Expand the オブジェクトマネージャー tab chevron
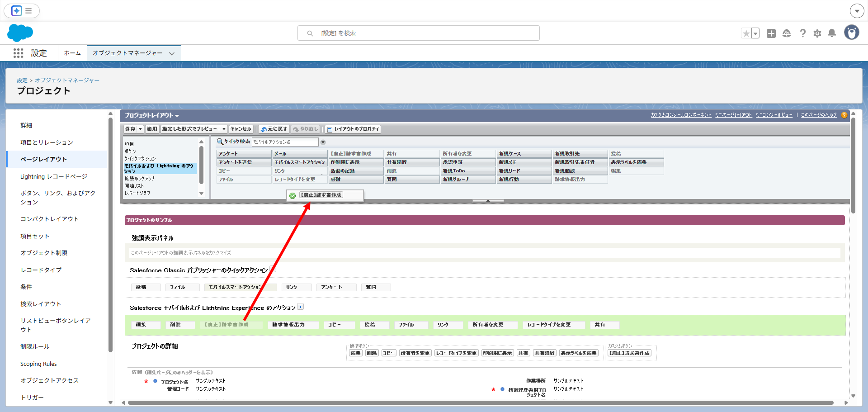The height and width of the screenshot is (412, 868). coord(172,53)
